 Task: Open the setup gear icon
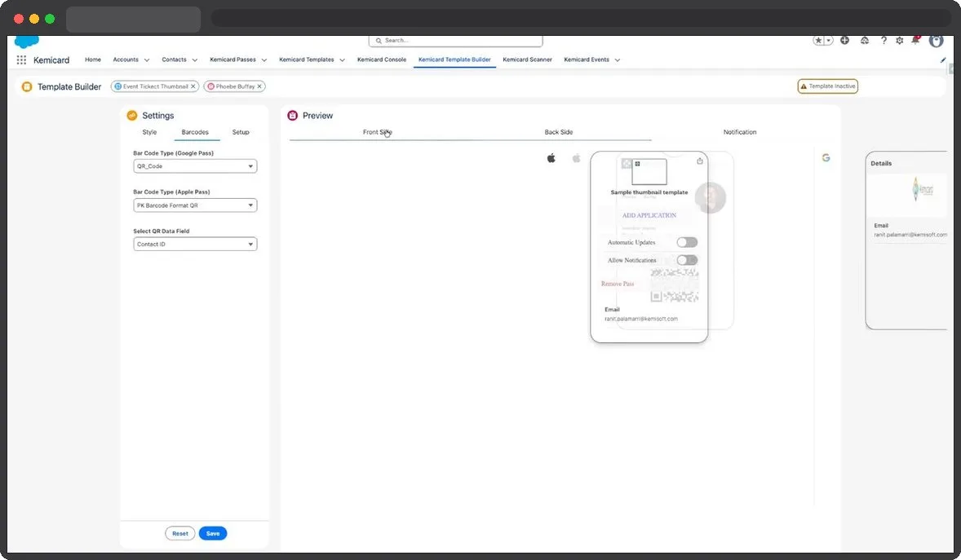click(x=899, y=41)
